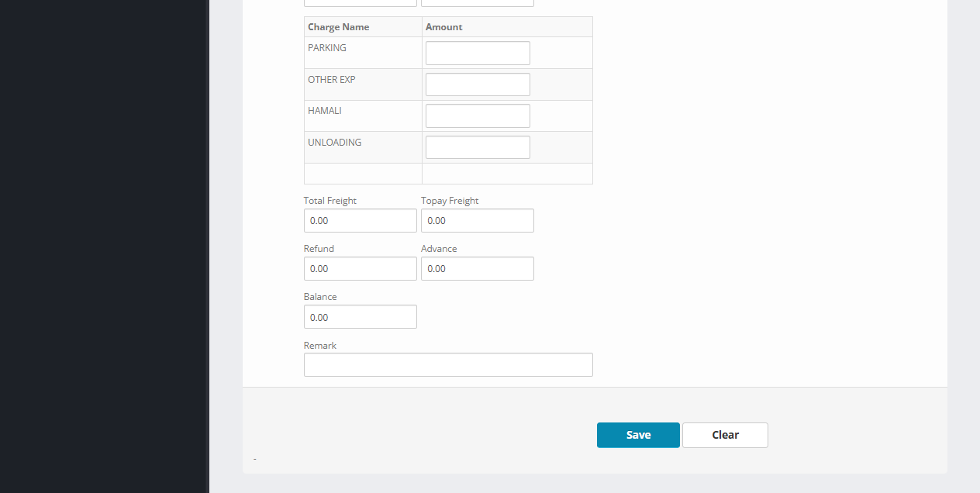The image size is (980, 493).
Task: Click the Clear button
Action: pos(725,435)
